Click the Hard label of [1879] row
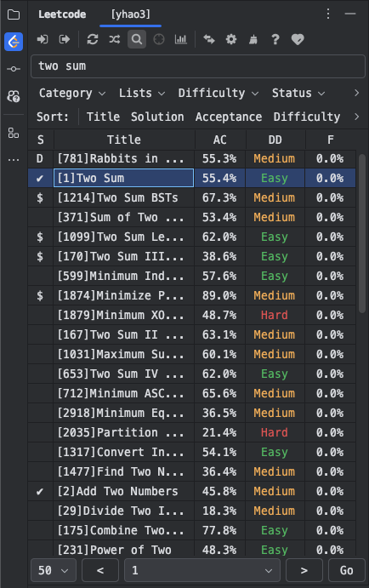This screenshot has height=588, width=369. (x=275, y=315)
